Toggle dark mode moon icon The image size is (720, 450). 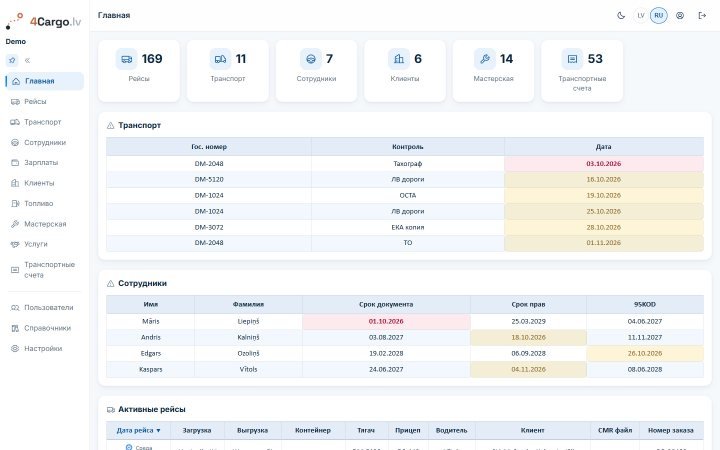coord(621,16)
